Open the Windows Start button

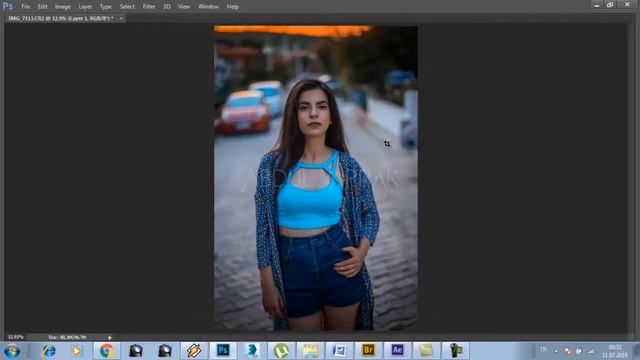(12, 351)
